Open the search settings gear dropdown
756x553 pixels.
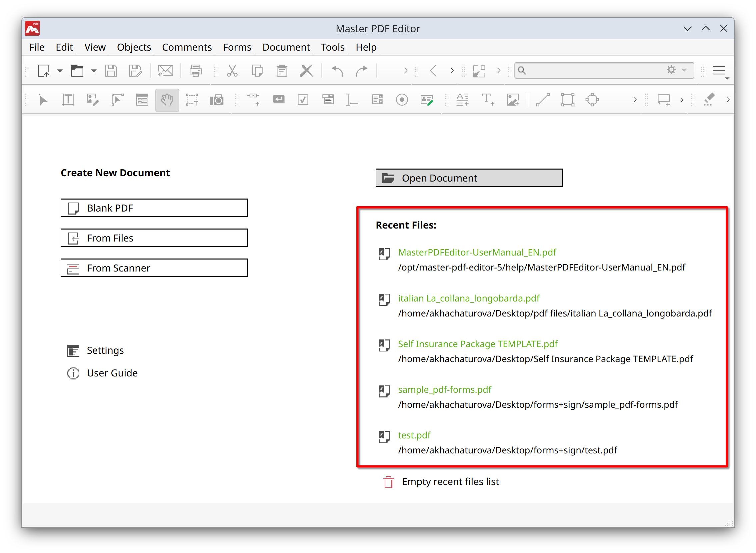coord(677,70)
